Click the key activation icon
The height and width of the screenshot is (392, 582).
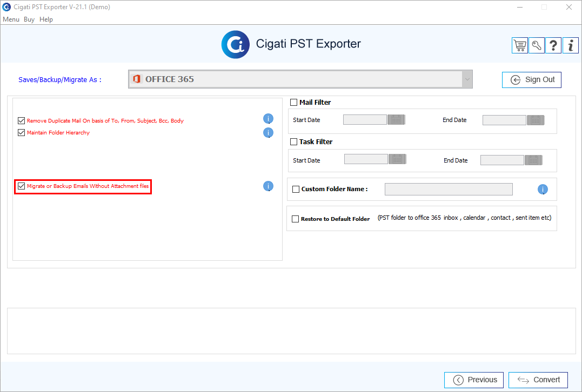(x=537, y=45)
